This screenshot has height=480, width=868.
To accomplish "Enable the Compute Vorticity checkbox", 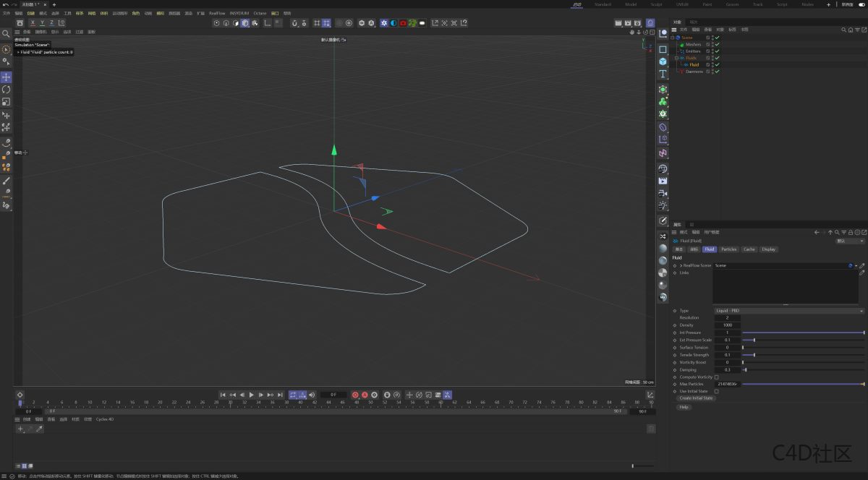I will [x=716, y=377].
